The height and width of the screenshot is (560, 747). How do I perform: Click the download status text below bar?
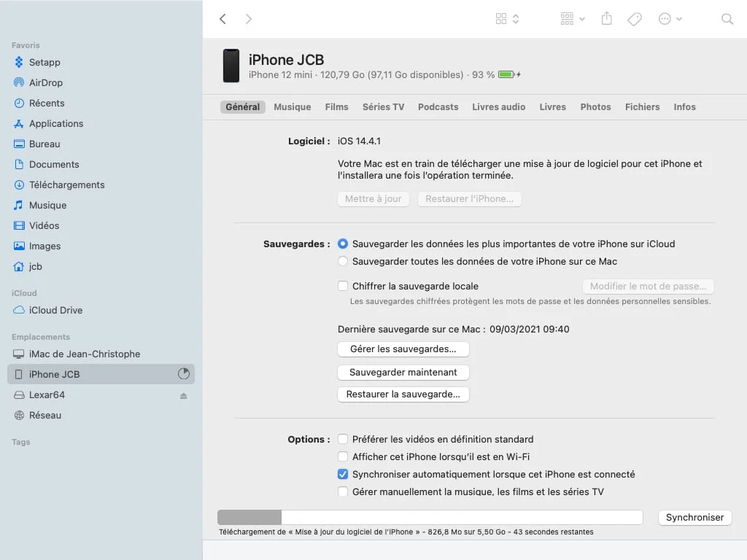pos(406,532)
